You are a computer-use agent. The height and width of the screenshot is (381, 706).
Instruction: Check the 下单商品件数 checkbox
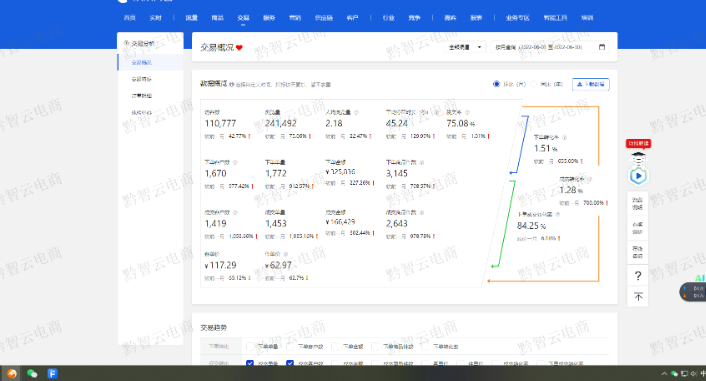(375, 346)
